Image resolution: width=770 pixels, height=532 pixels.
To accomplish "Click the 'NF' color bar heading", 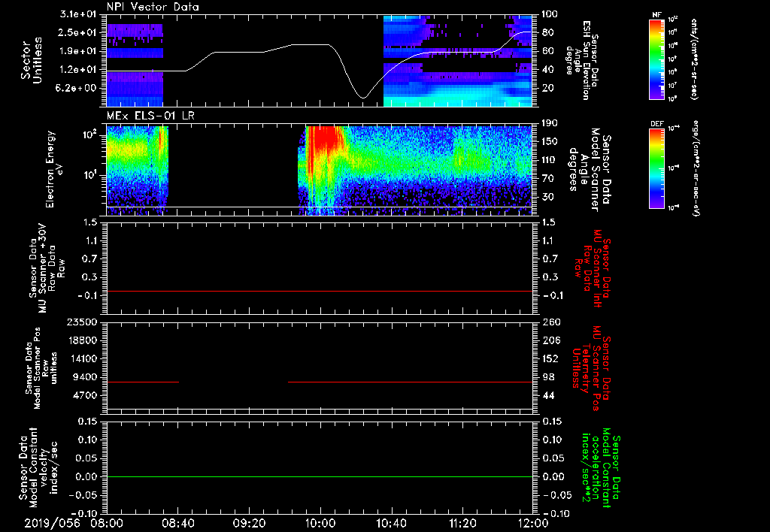I will click(657, 15).
